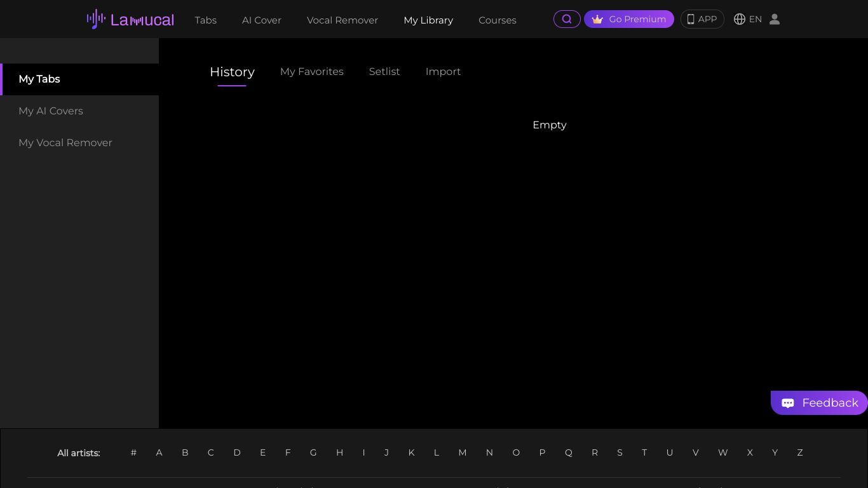The height and width of the screenshot is (488, 868).
Task: Browse artists starting with E
Action: (262, 452)
